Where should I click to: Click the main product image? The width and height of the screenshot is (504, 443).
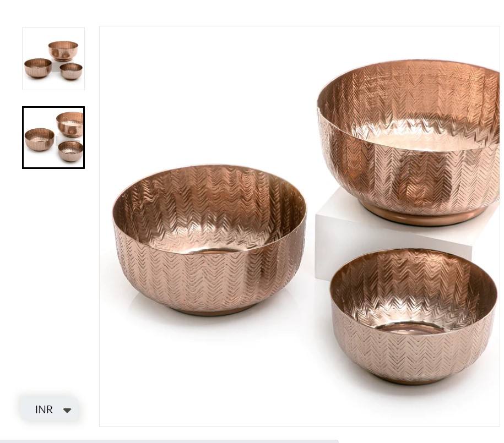pyautogui.click(x=300, y=227)
